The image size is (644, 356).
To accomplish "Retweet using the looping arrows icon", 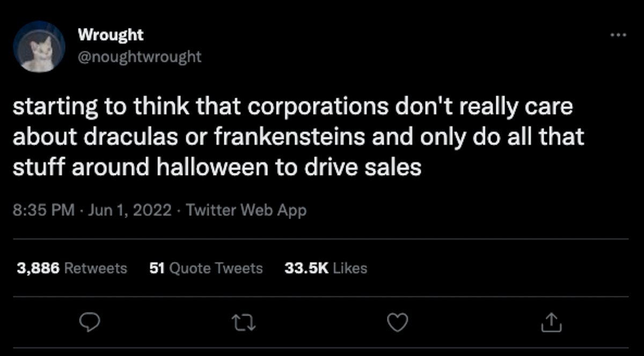I will [244, 322].
